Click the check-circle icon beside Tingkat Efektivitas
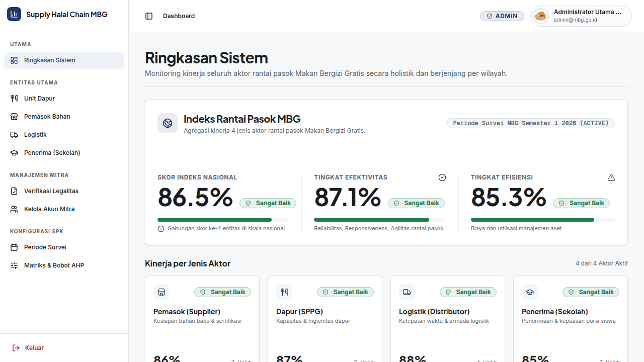 tap(442, 177)
